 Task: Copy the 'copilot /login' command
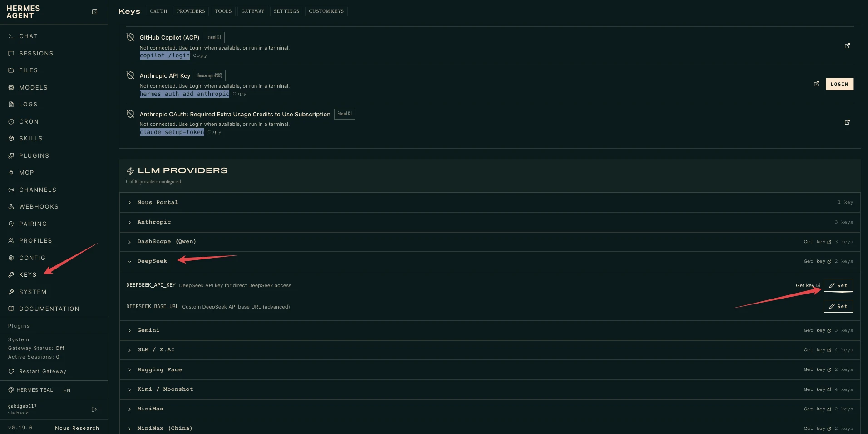[200, 56]
